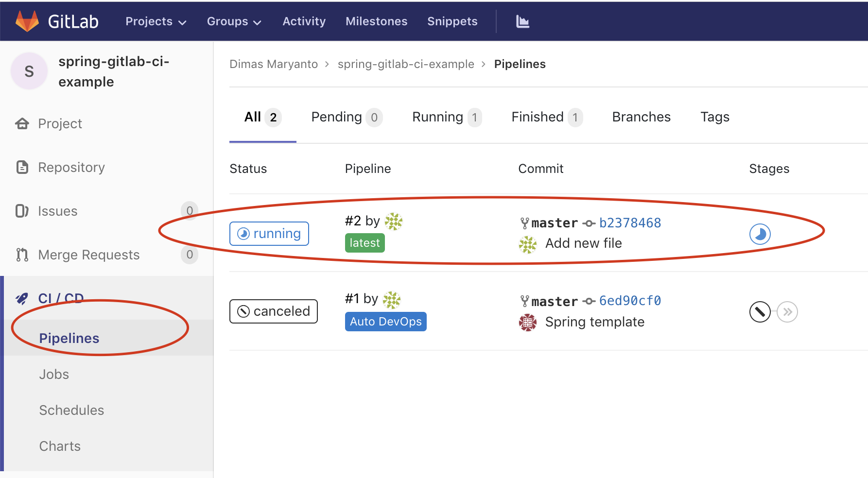This screenshot has width=868, height=478.
Task: Open Milestones in the top navigation
Action: tap(377, 21)
